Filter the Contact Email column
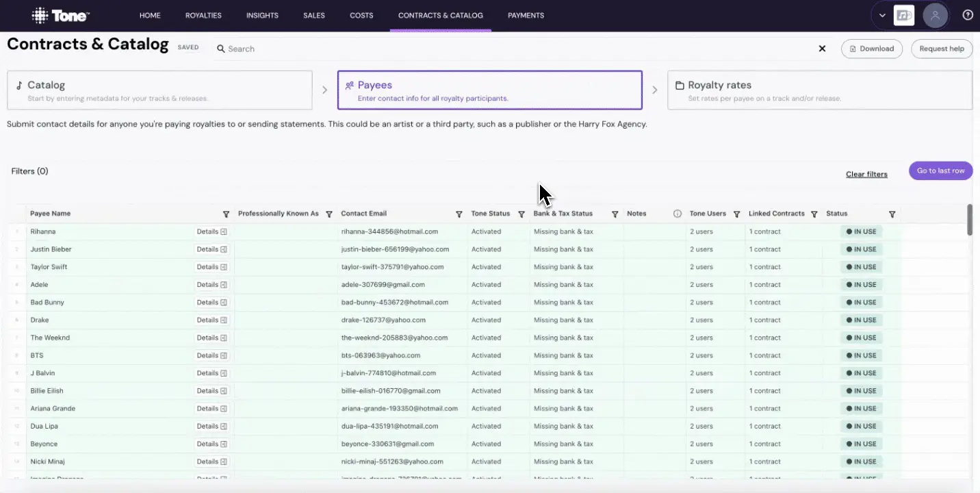Image resolution: width=980 pixels, height=493 pixels. pos(459,214)
